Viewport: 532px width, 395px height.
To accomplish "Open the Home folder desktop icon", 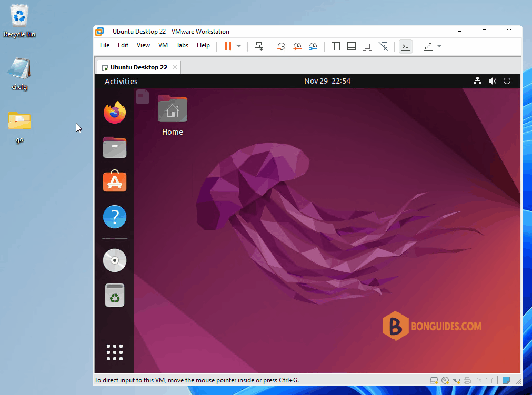I will point(173,116).
